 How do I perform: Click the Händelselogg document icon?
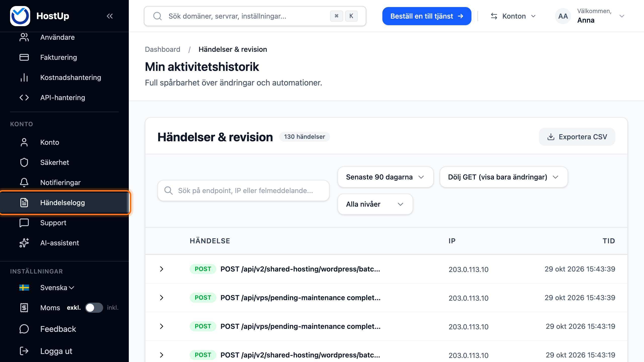[x=24, y=203]
